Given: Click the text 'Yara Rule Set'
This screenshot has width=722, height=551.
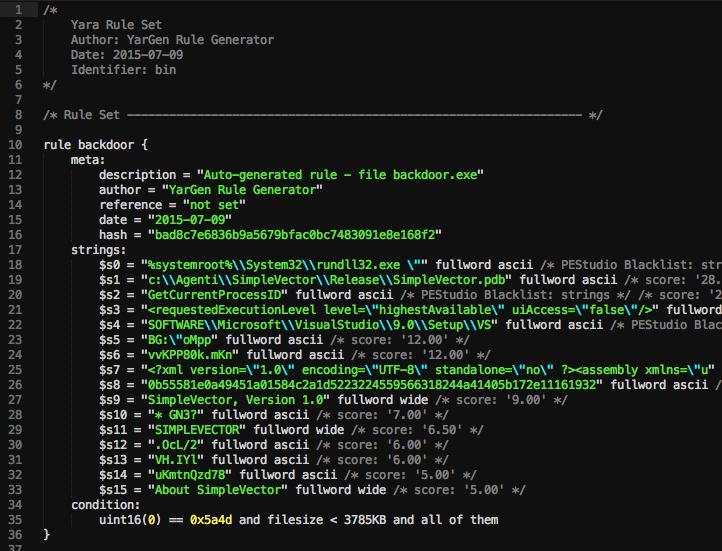Looking at the screenshot, I should pos(116,25).
